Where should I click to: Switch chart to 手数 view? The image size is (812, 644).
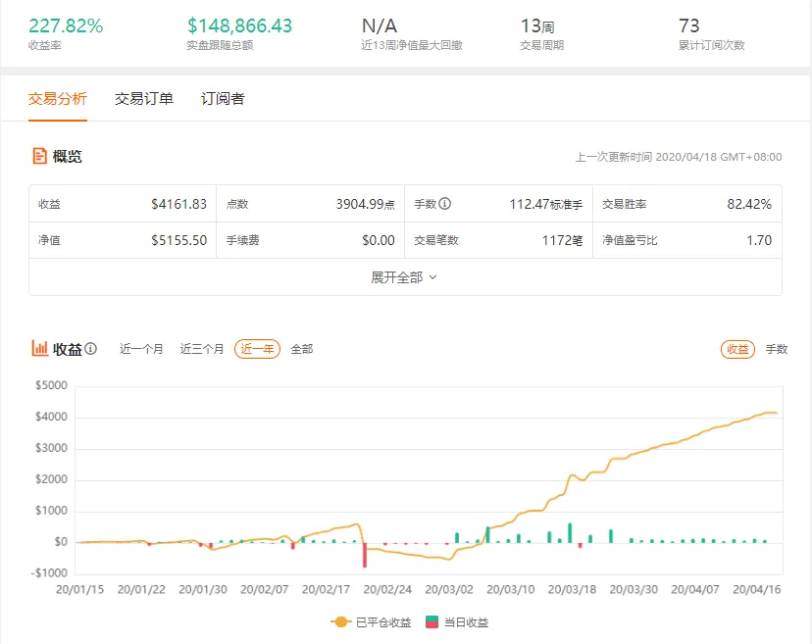pyautogui.click(x=777, y=349)
